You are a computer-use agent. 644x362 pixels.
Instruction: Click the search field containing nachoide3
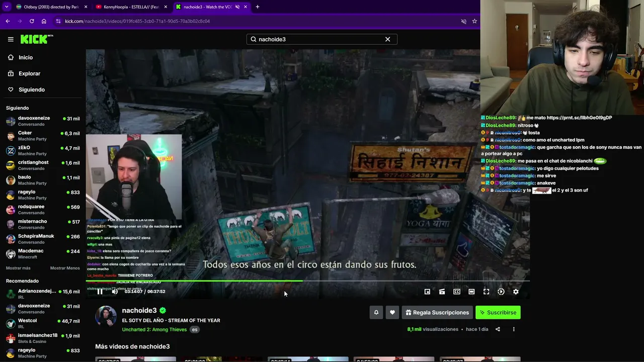coord(321,39)
